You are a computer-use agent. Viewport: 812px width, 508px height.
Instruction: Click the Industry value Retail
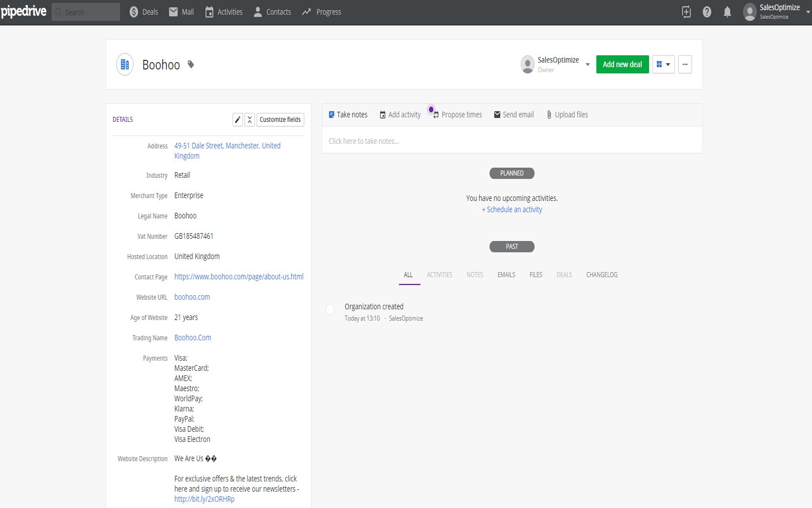pyautogui.click(x=182, y=175)
